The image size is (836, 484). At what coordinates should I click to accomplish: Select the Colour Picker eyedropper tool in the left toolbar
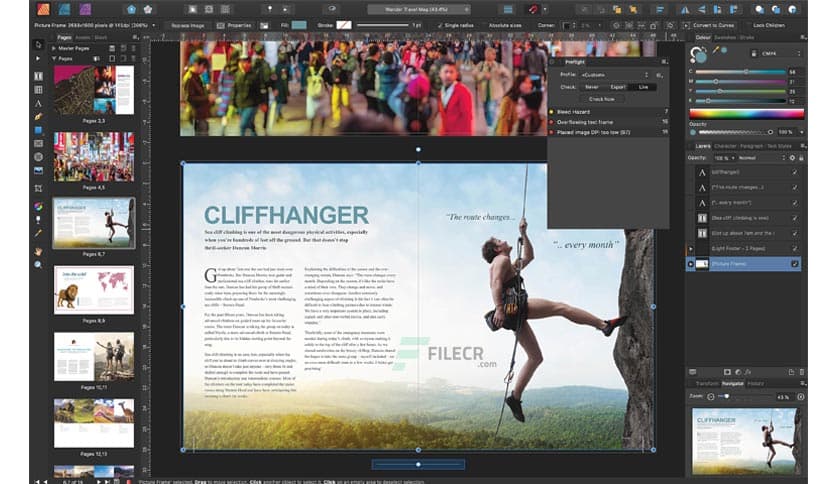pyautogui.click(x=38, y=233)
